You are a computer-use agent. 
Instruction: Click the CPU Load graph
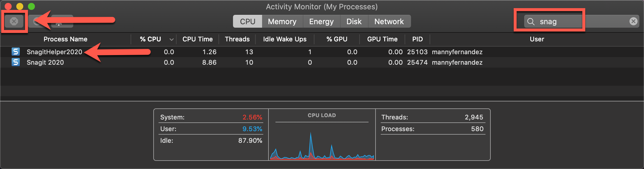[x=322, y=143]
